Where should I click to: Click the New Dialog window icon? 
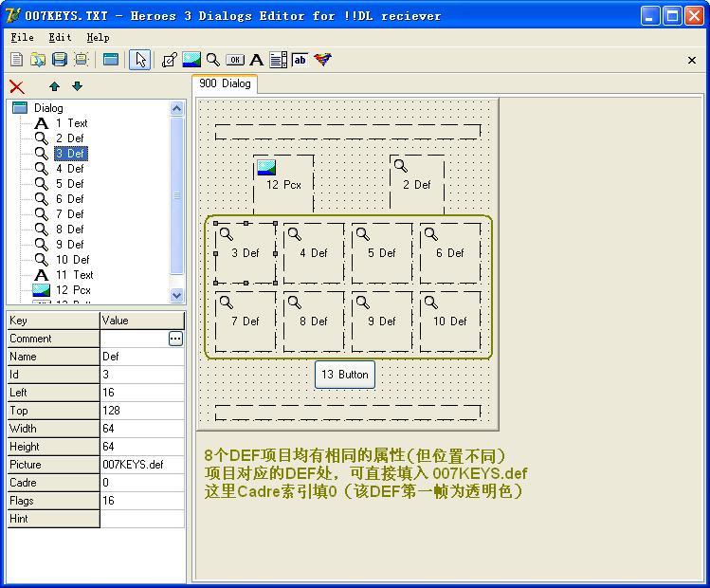point(111,60)
